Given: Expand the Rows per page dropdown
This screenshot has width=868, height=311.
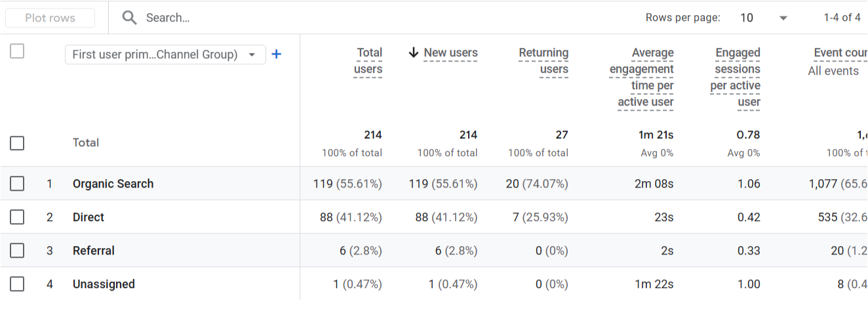Looking at the screenshot, I should (x=764, y=18).
